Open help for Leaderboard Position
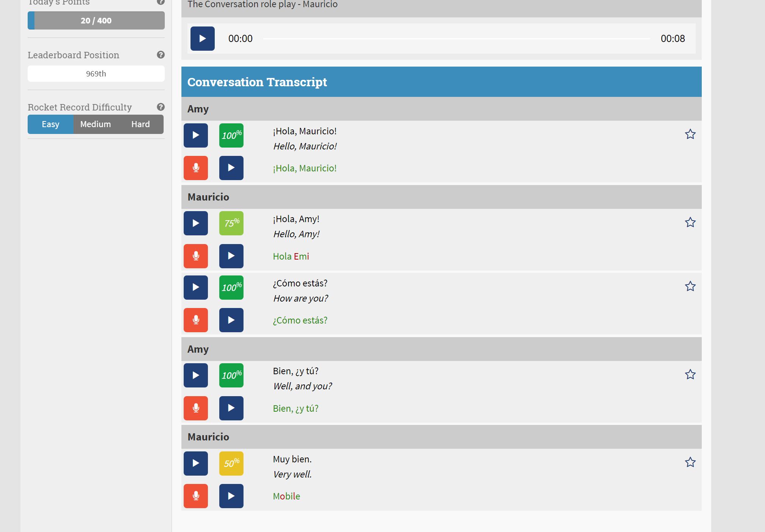 (161, 55)
